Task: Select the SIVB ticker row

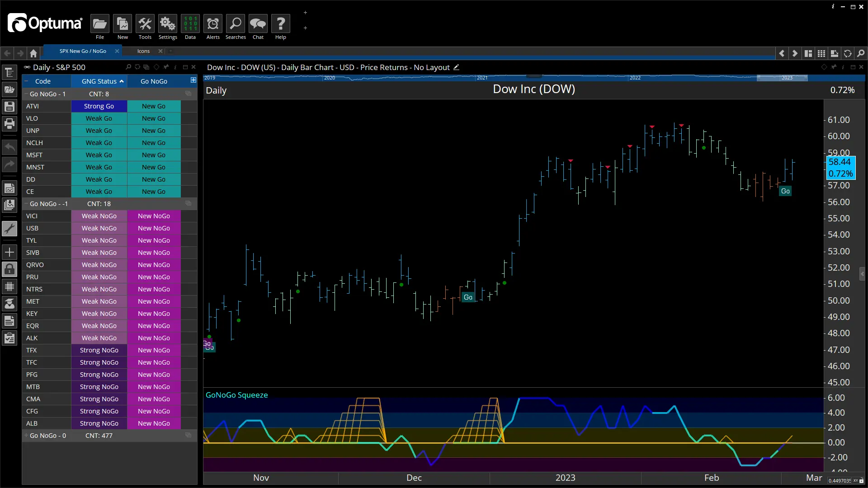Action: point(109,253)
